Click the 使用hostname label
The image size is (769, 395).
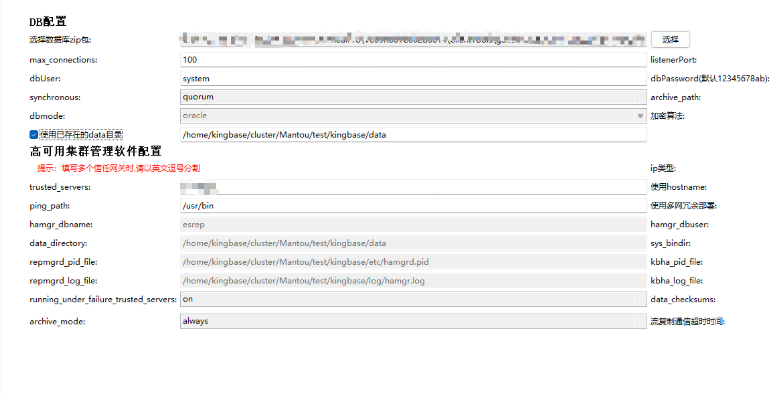(678, 187)
